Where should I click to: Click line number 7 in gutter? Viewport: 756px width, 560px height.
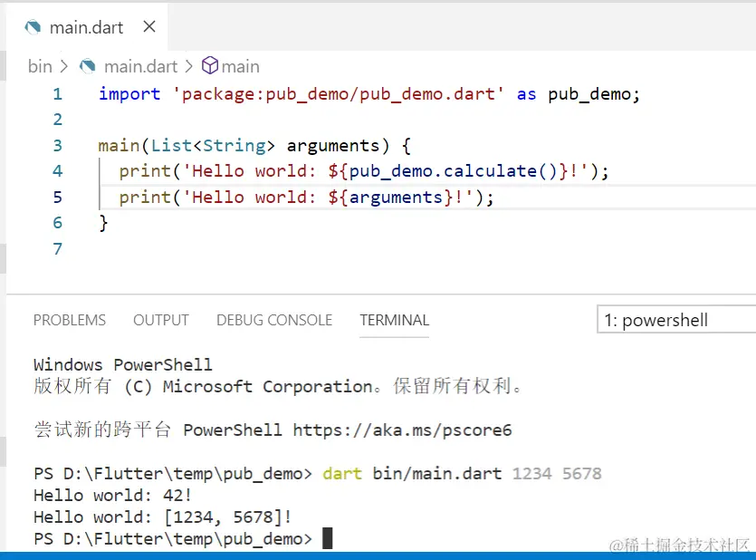[x=58, y=248]
